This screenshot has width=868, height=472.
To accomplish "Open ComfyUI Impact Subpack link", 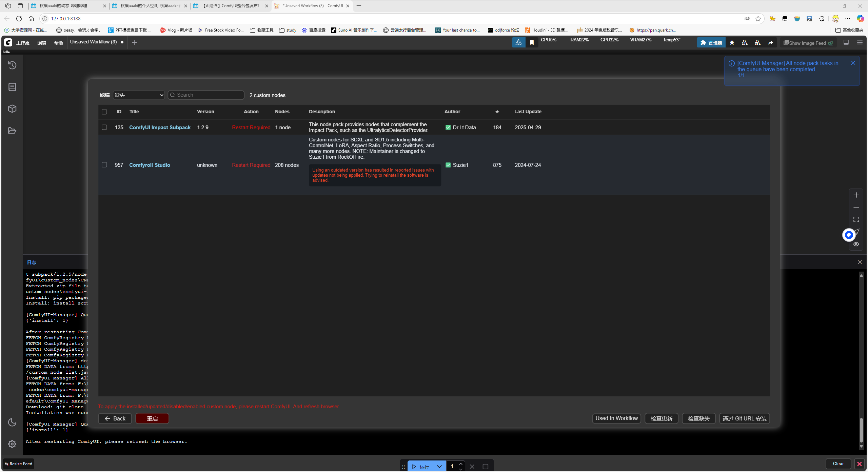I will coord(160,127).
